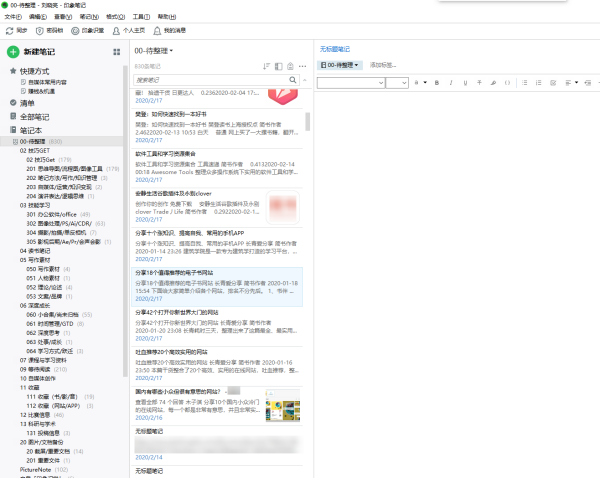Viewport: 600px width, 478px height.
Task: Select the 02 技巧GET notebook stack
Action: (35, 151)
